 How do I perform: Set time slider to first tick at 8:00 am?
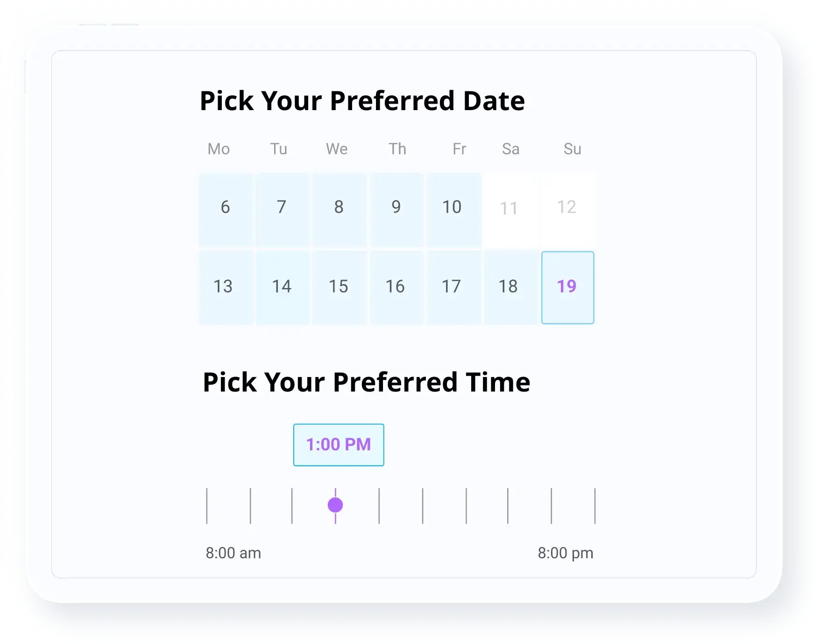(207, 506)
